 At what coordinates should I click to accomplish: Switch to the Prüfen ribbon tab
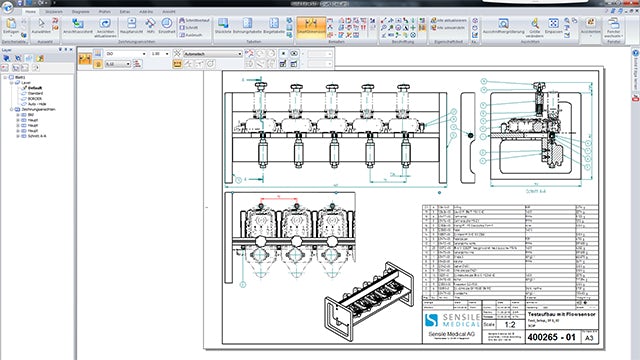(x=104, y=12)
